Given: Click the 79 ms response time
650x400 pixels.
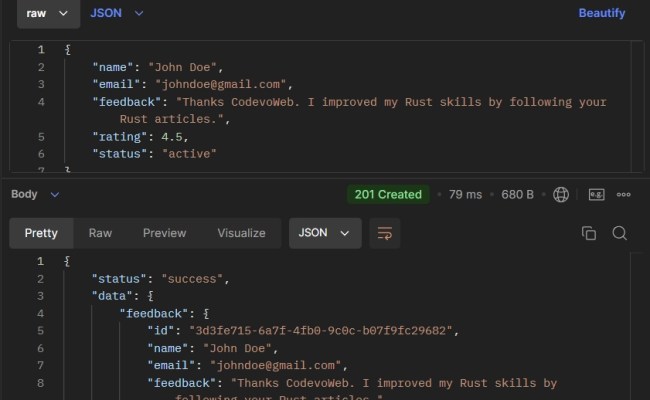Looking at the screenshot, I should 465,194.
